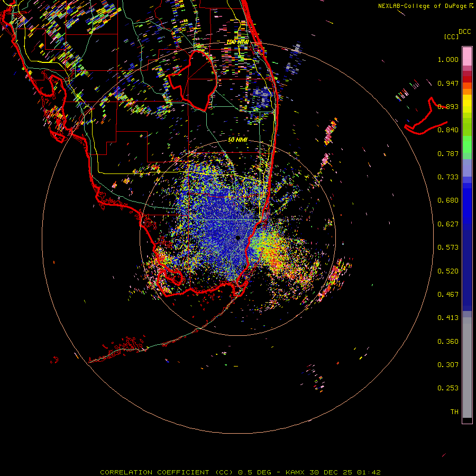The image size is (476, 476).
Task: Click the 0.947 value on the color scale
Action: 448,83
